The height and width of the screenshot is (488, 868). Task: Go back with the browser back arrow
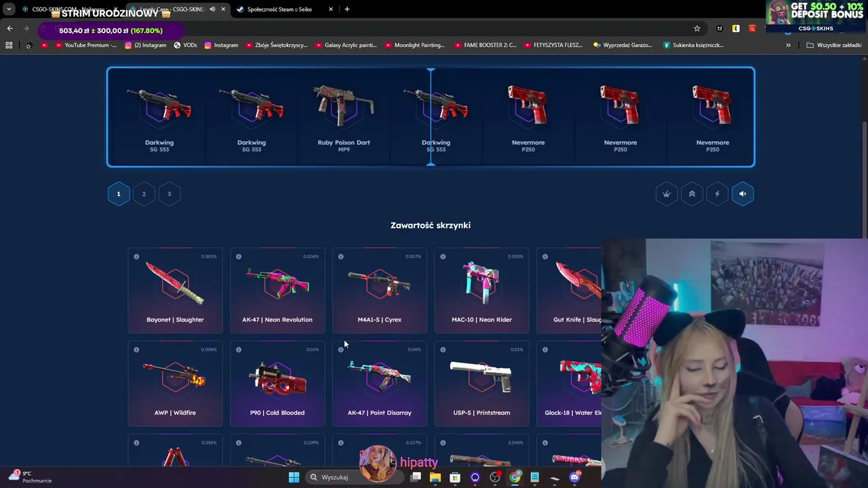click(x=9, y=28)
